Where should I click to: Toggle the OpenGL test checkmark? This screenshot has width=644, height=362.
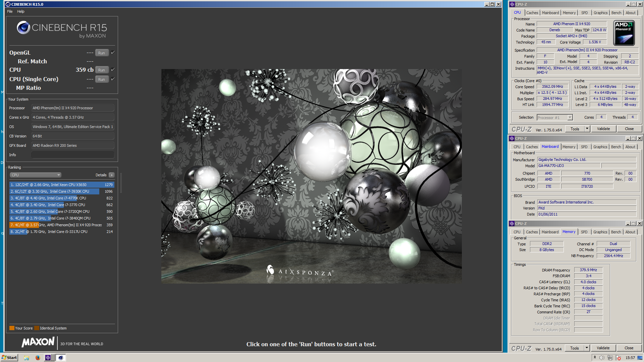click(x=113, y=53)
